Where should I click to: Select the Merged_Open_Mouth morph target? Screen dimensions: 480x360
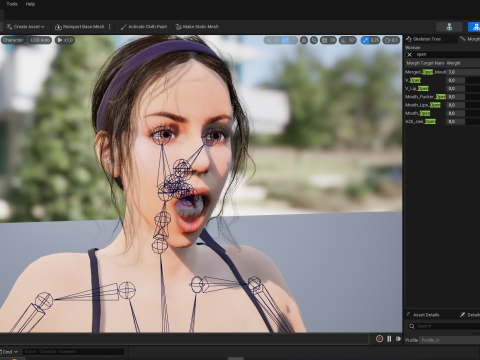[425, 72]
